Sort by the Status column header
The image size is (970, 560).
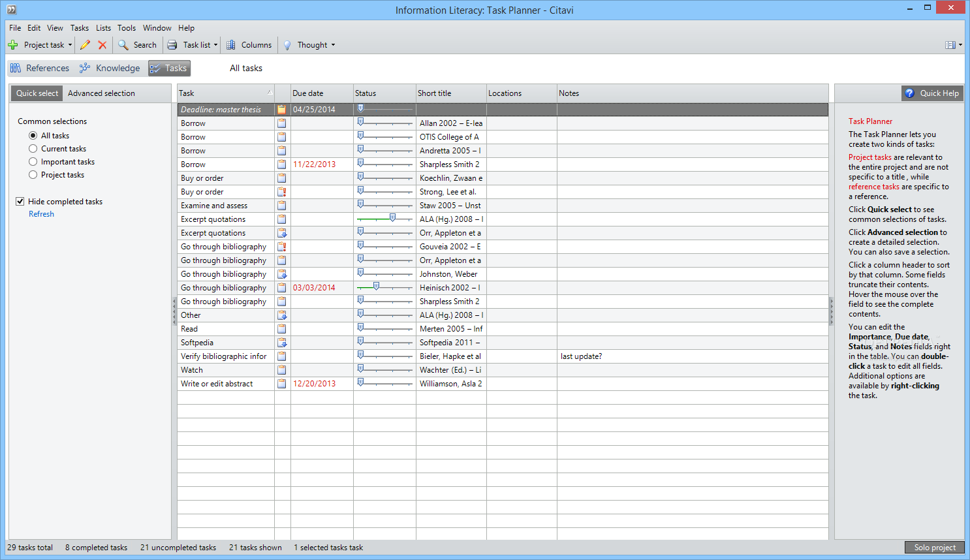coord(384,93)
